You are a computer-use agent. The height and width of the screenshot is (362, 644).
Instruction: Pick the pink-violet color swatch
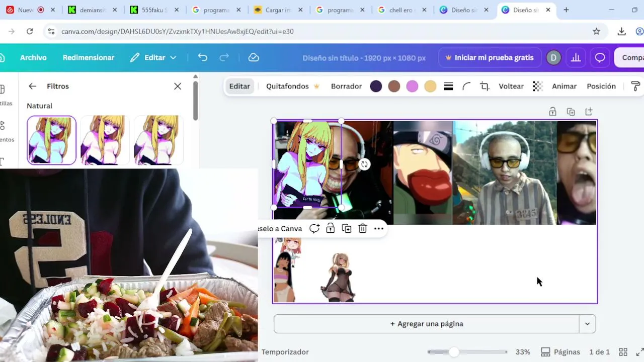(x=412, y=86)
